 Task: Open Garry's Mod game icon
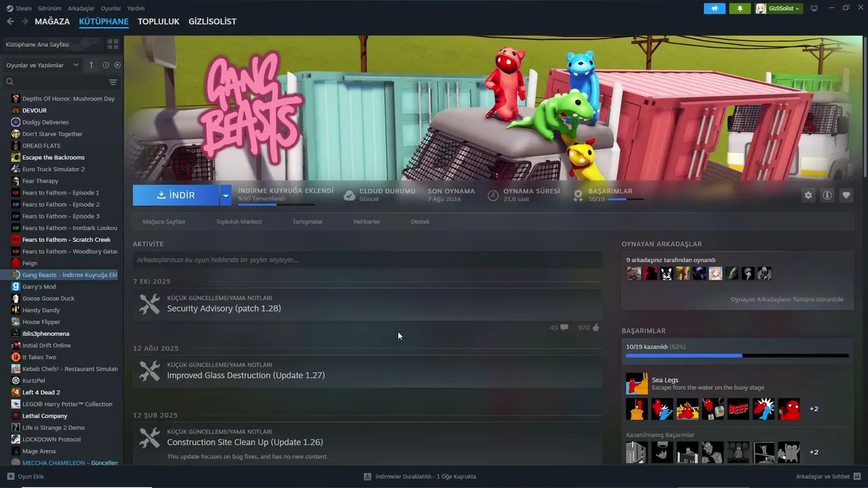tap(16, 287)
